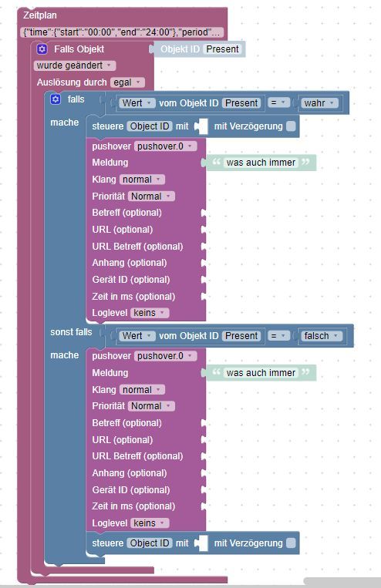
Task: Open first pushover.0 instance dropdown
Action: [x=165, y=146]
